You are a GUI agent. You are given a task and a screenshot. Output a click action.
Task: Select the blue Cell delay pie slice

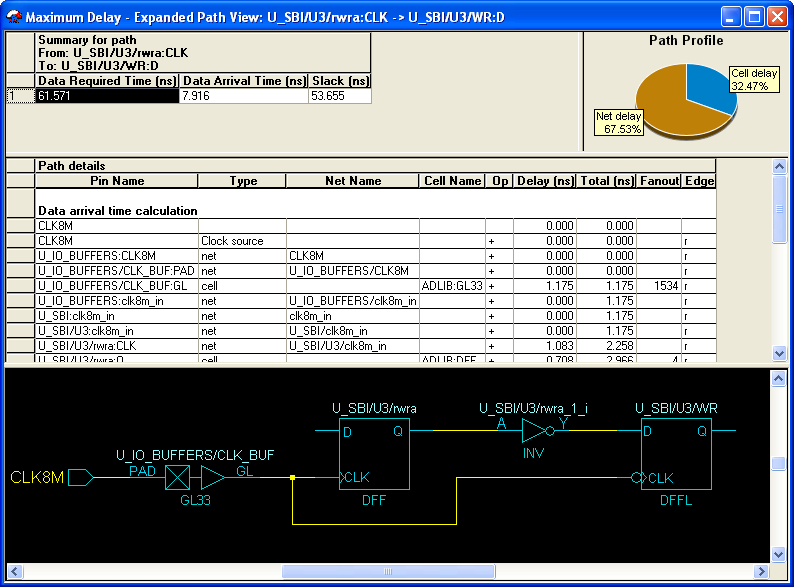(x=711, y=86)
